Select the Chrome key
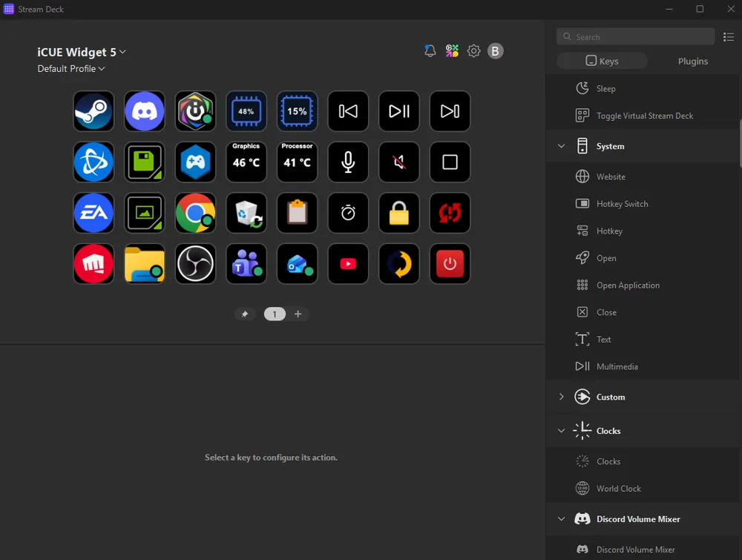The height and width of the screenshot is (560, 742). pos(195,213)
